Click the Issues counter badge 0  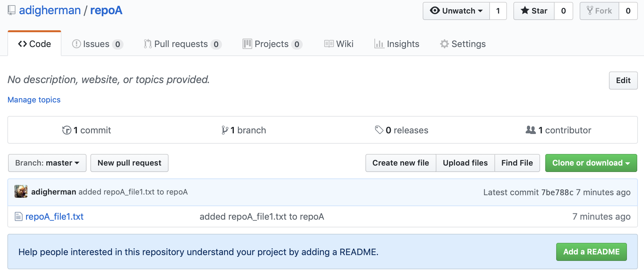pyautogui.click(x=118, y=44)
